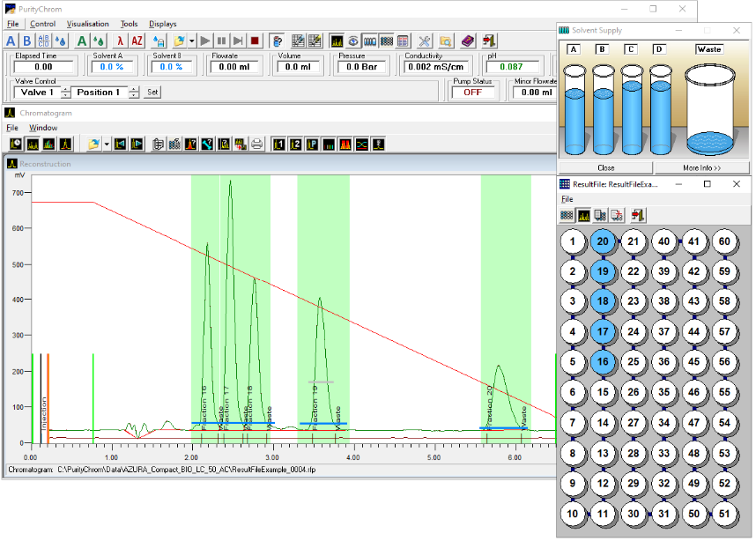Click the lambda wavelength icon
The height and width of the screenshot is (541, 756).
tap(121, 41)
